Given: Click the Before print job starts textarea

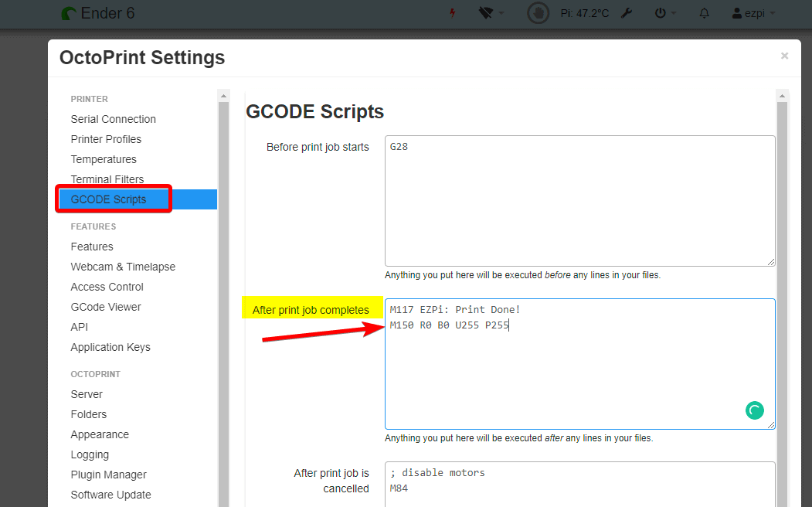Looking at the screenshot, I should [x=580, y=201].
